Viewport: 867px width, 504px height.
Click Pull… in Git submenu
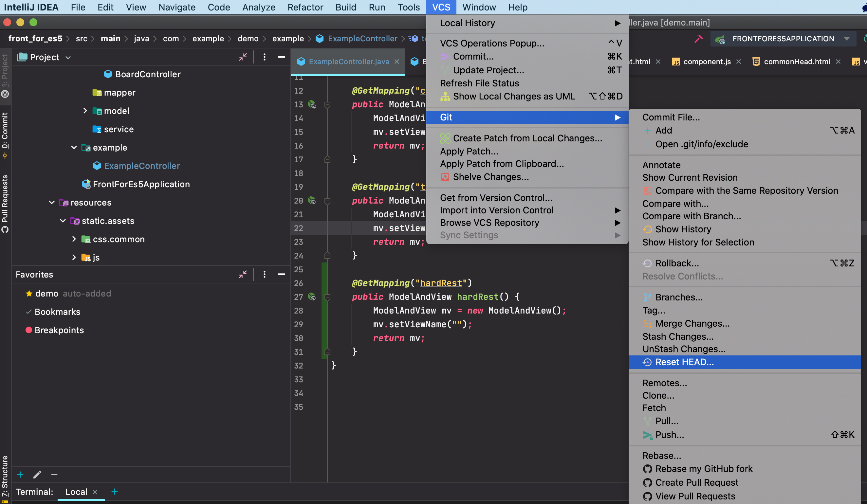(x=745, y=421)
